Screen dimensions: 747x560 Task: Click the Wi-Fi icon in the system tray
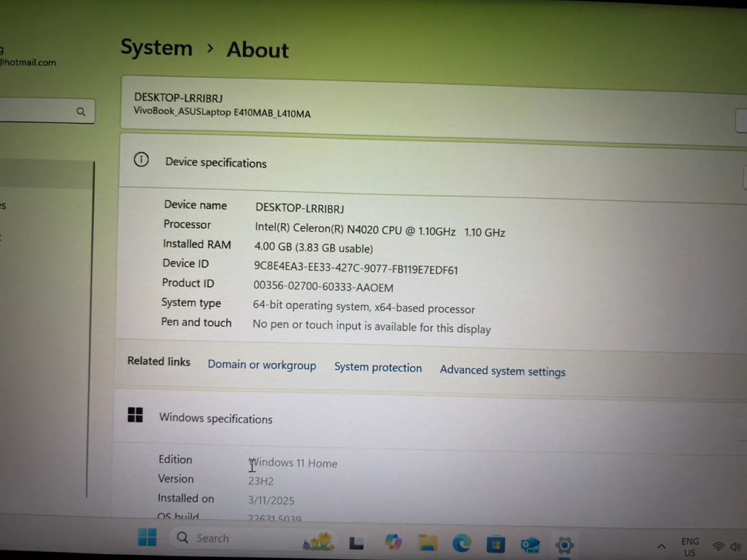[718, 546]
